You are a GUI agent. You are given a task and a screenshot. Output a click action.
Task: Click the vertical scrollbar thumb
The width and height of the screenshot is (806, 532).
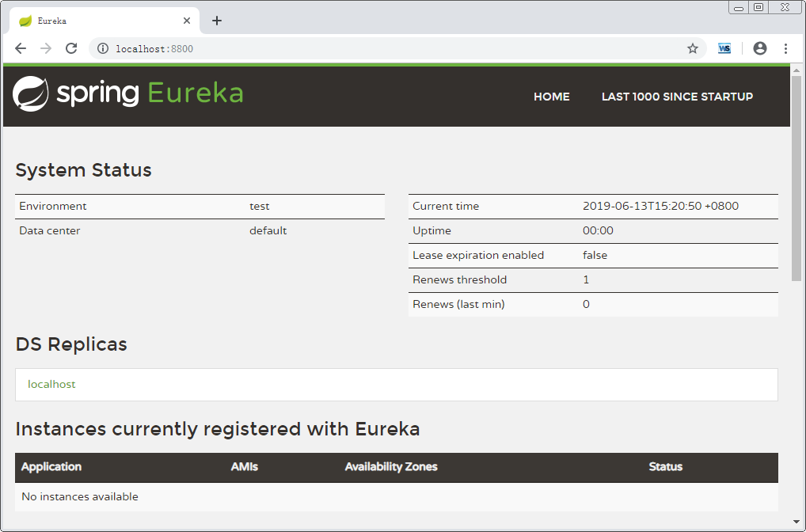(x=796, y=178)
